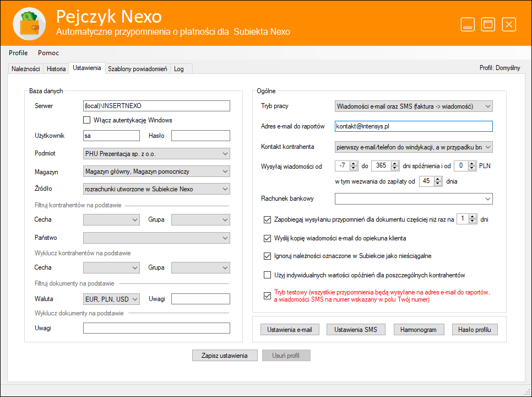Expand the Podmiot dropdown

(x=156, y=153)
